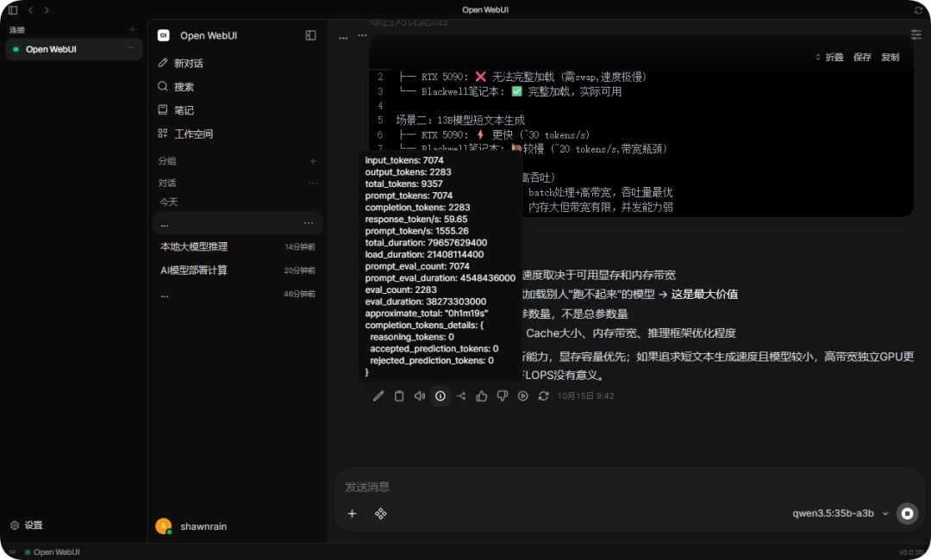Open the highlighted chat's three-dot menu

coord(309,224)
